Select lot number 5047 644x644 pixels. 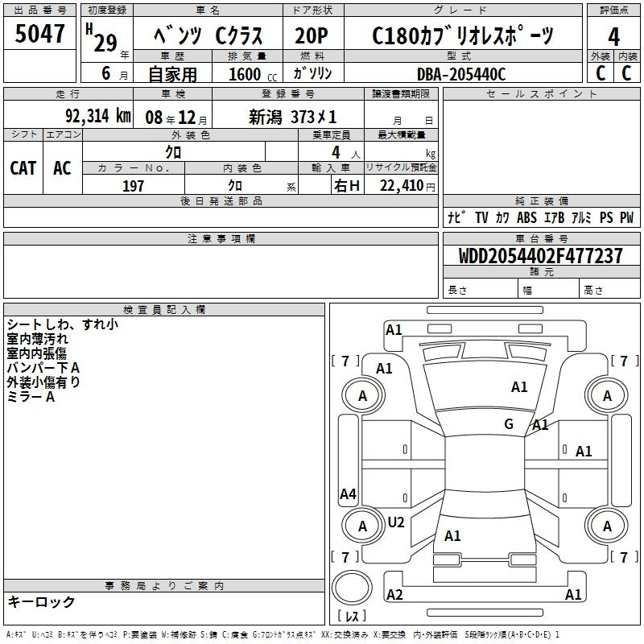point(40,35)
